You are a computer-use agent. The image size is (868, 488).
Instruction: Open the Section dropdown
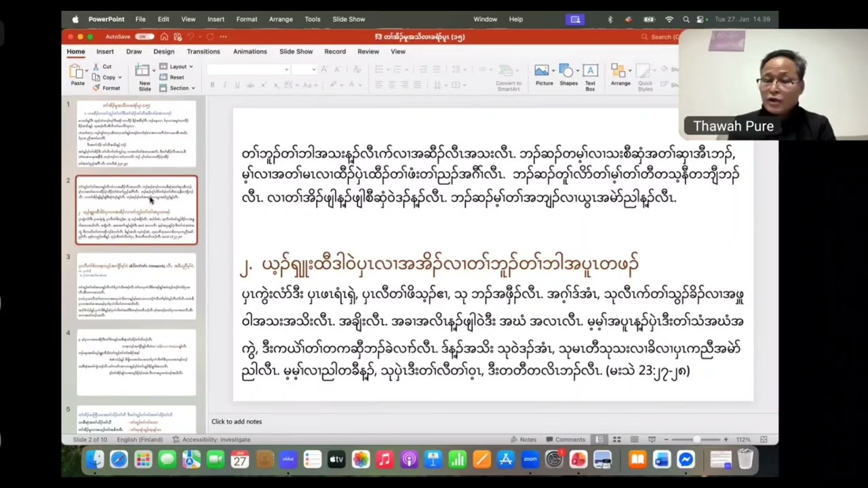[x=178, y=88]
